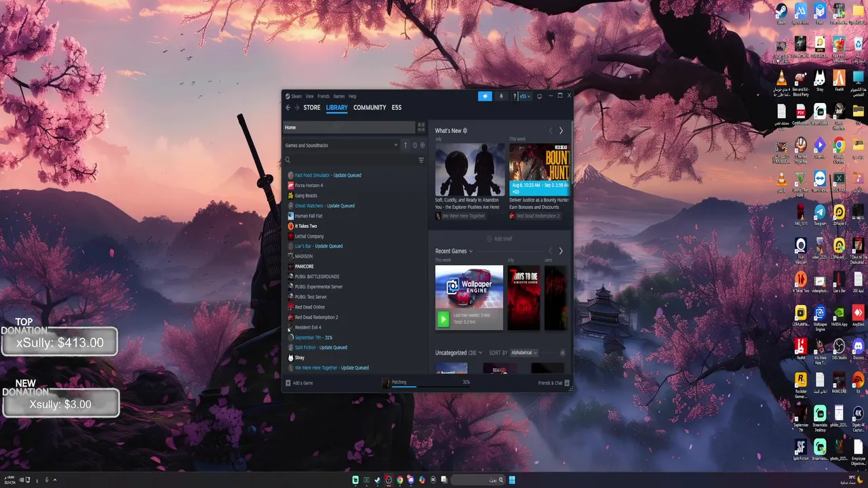The height and width of the screenshot is (488, 868).
Task: Click Add shelf button
Action: pos(499,239)
